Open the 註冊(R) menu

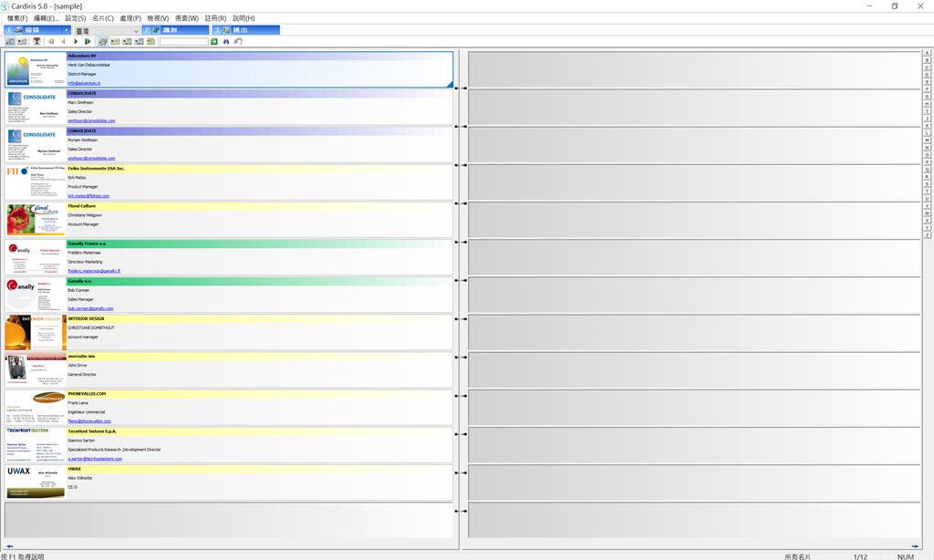(x=215, y=18)
